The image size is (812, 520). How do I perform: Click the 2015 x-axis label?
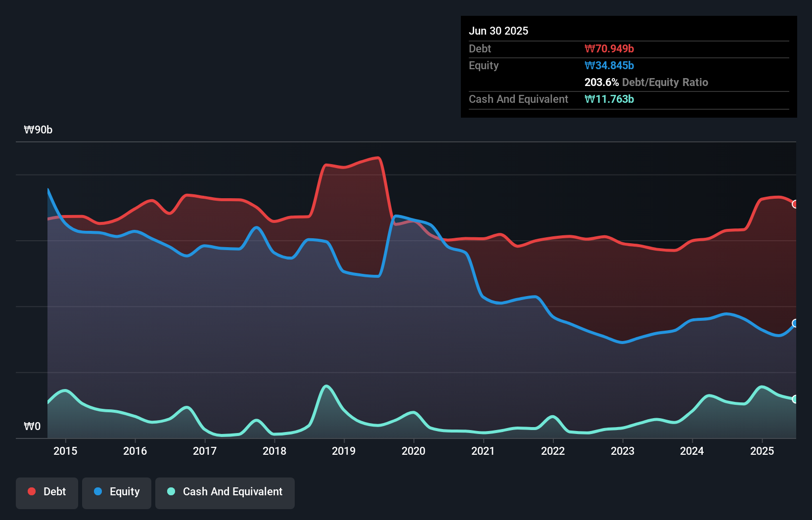(65, 451)
